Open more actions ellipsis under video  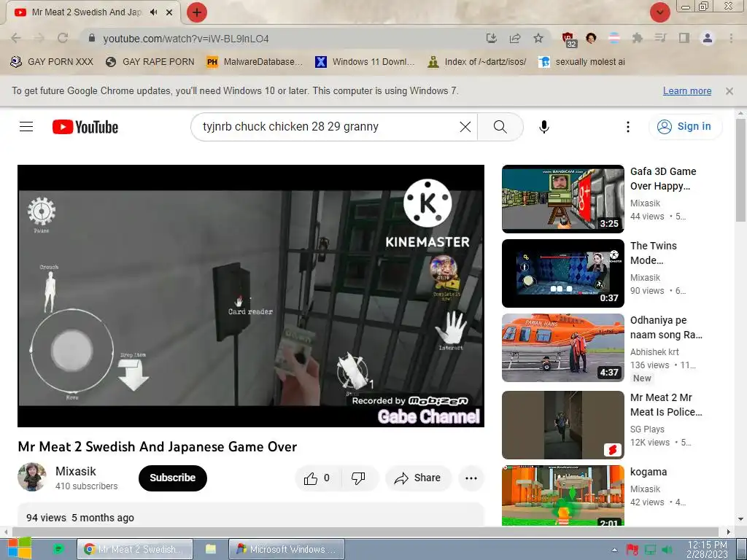(471, 478)
